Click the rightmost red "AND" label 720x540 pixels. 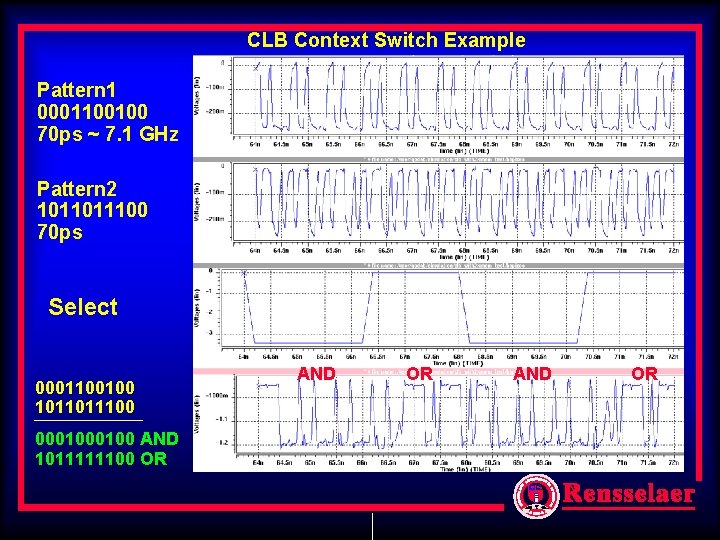tap(532, 374)
